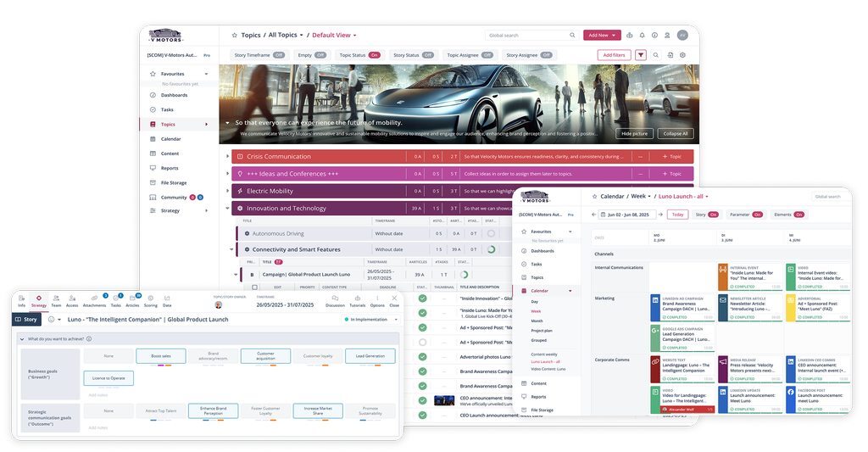
Task: Open the Google Ads Lead Generation card
Action: [x=682, y=338]
